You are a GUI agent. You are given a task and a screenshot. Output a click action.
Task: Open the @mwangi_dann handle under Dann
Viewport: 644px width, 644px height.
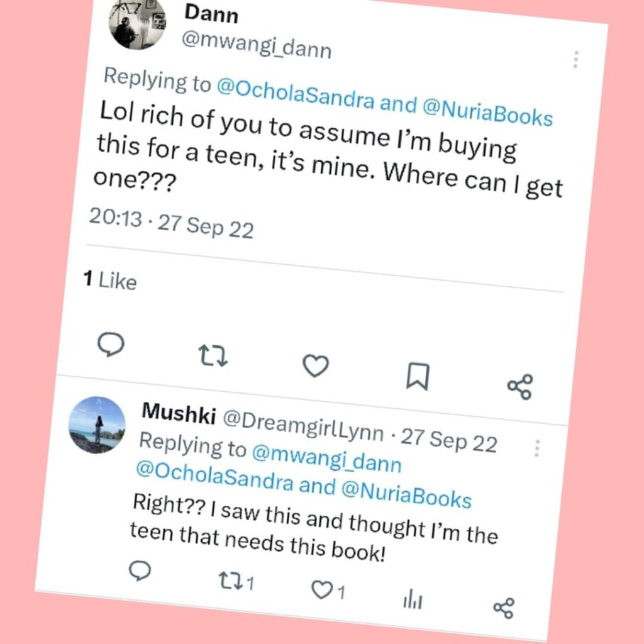[257, 42]
